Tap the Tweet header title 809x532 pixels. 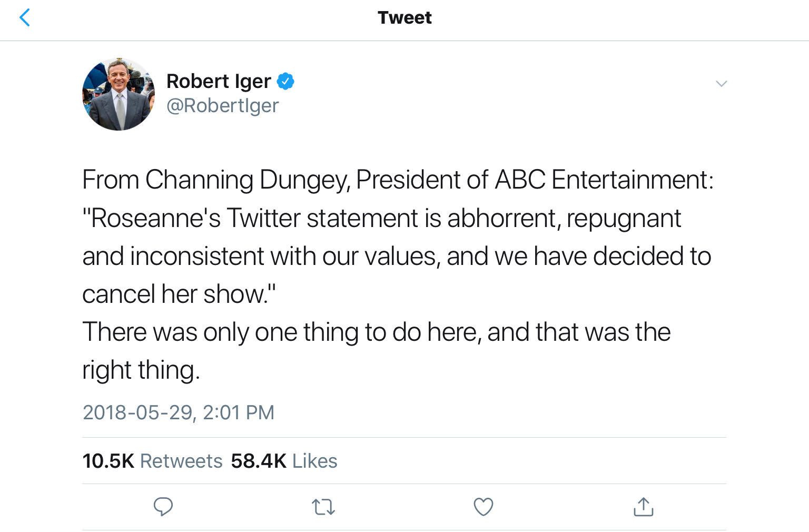pos(404,18)
